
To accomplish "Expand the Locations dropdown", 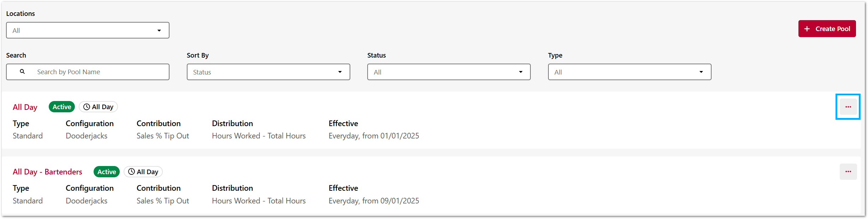I will 88,30.
